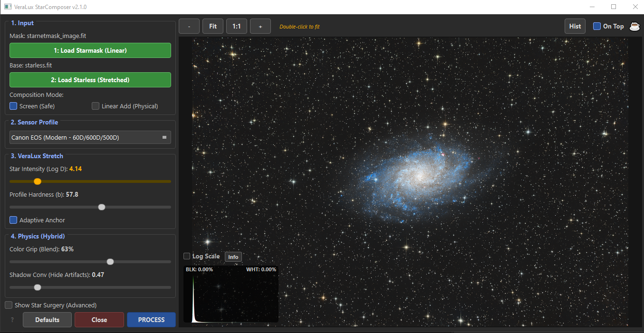Click the PROCESS button
644x333 pixels.
[151, 320]
